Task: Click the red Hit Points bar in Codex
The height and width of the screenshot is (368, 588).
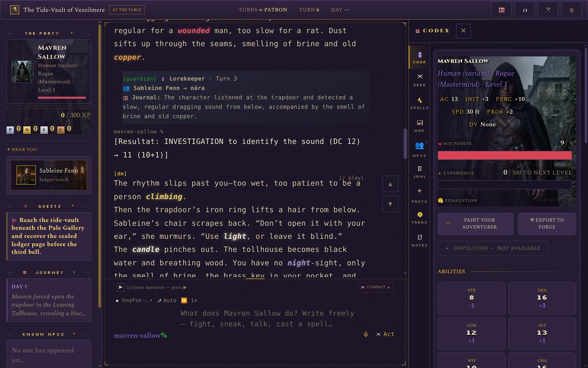Action: 505,155
